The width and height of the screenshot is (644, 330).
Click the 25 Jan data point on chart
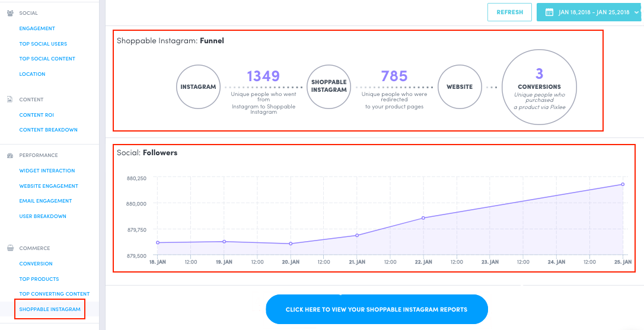(x=623, y=184)
